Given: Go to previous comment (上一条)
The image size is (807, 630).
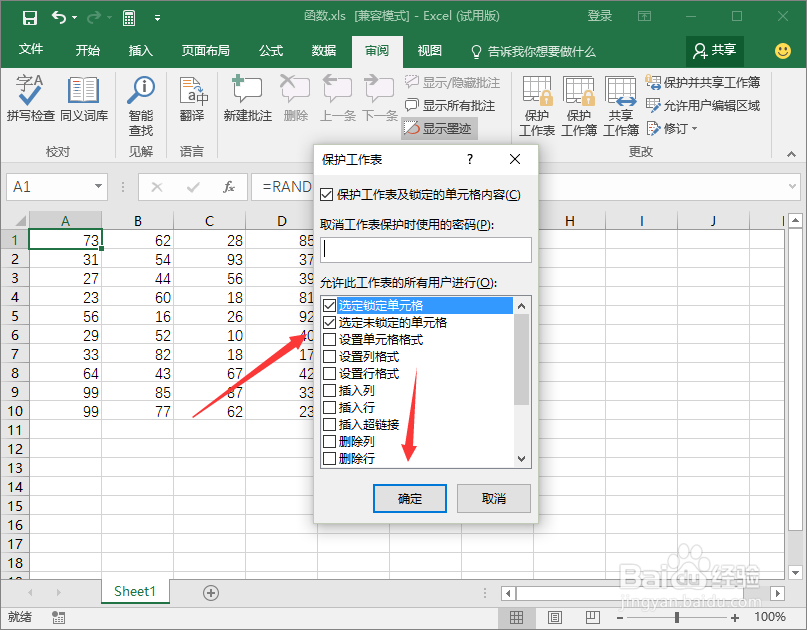Looking at the screenshot, I should point(338,99).
